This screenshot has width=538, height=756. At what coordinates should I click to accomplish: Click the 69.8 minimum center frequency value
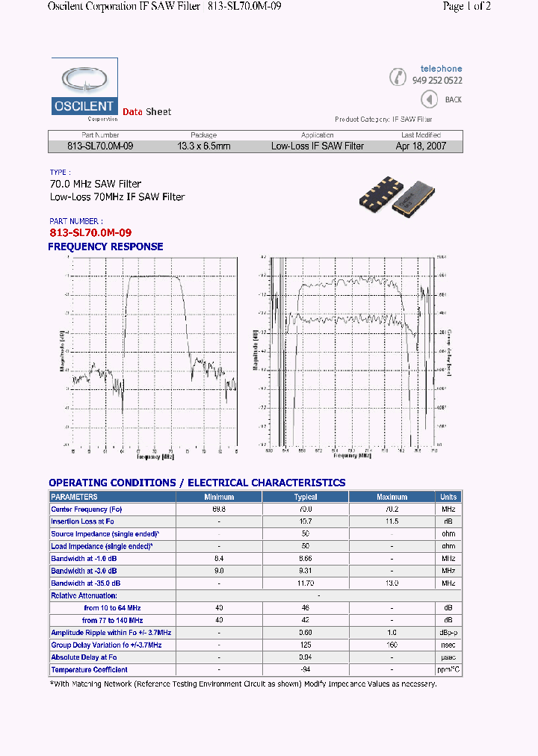pyautogui.click(x=219, y=509)
